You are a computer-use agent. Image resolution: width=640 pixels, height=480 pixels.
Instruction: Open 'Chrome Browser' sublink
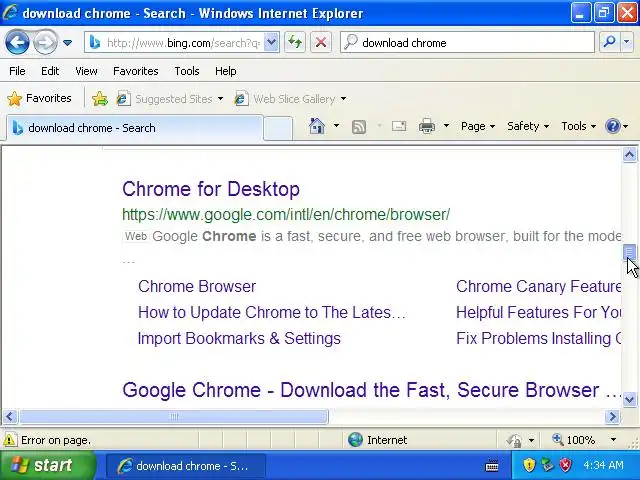(x=197, y=287)
